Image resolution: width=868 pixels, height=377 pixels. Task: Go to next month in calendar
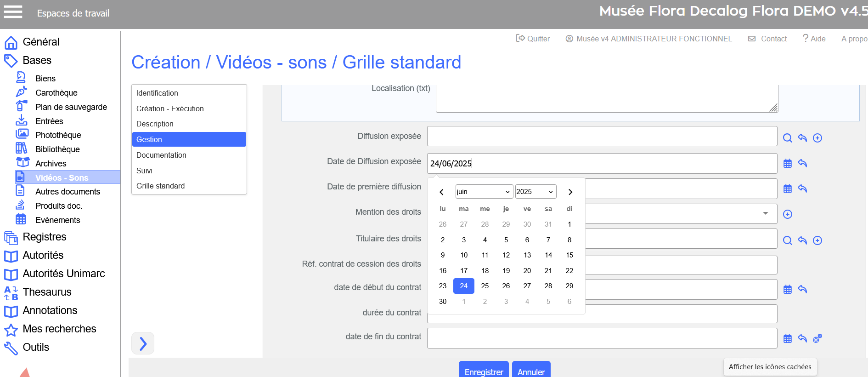click(x=570, y=192)
